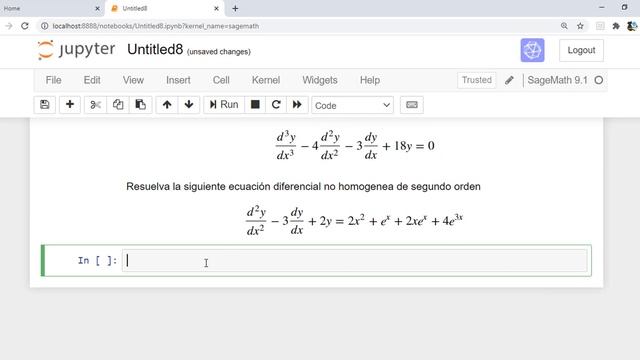This screenshot has width=640, height=360.
Task: Move selected cell up arrow
Action: tap(167, 105)
